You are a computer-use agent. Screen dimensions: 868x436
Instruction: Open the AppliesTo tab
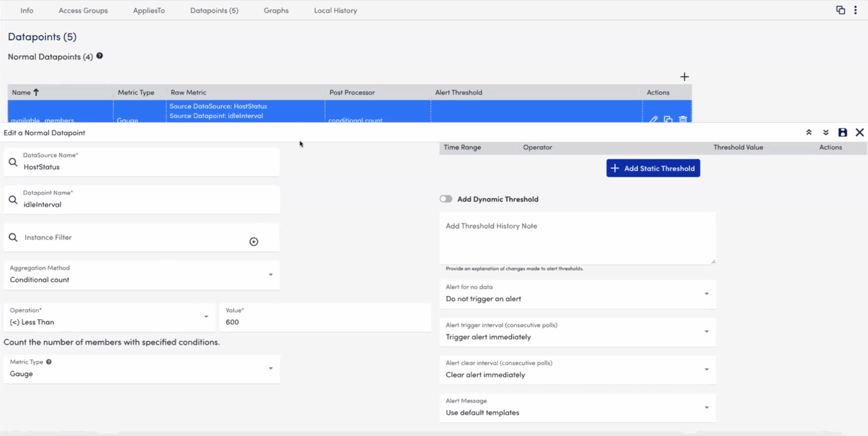149,11
